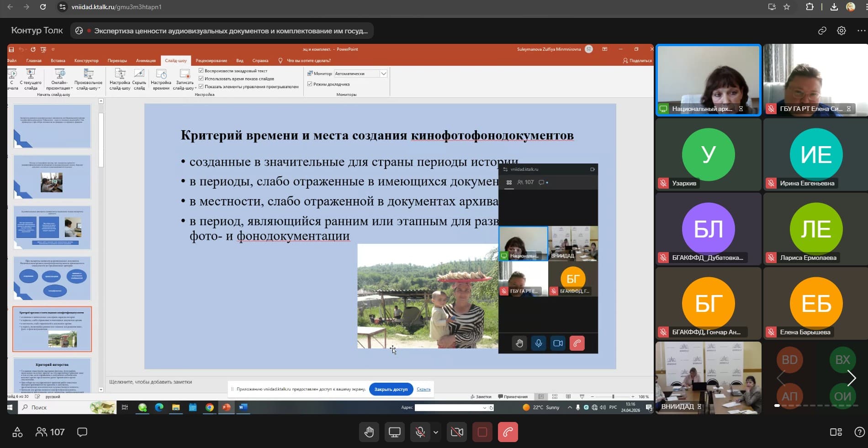Open the chat panel icon at bottom left
Screen dimensions: 868x448
point(82,432)
